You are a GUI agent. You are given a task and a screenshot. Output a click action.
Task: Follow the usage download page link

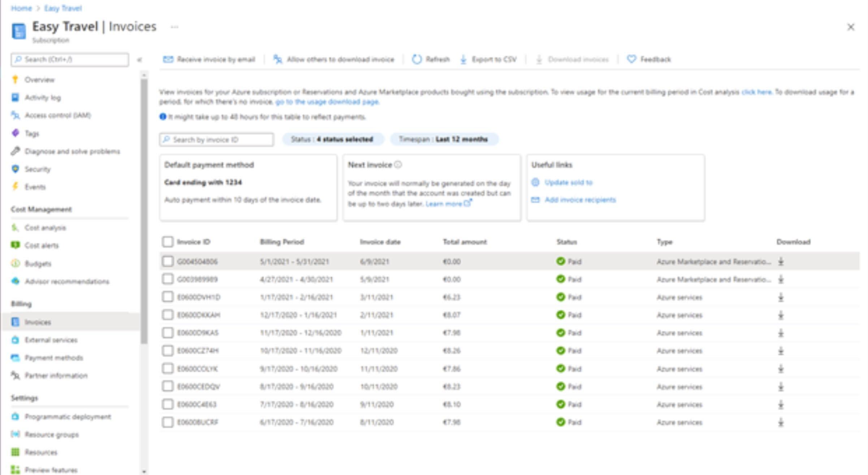(x=327, y=102)
